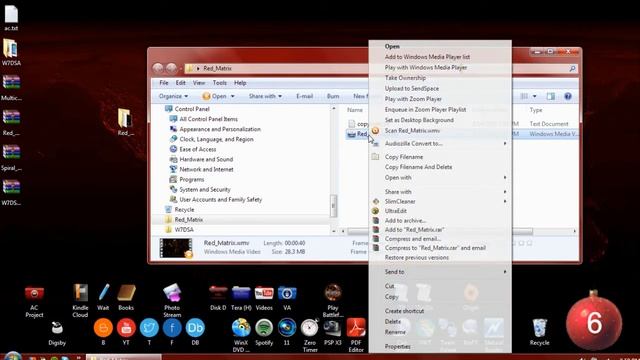Open the Videos YouTube dock icon
640x360 pixels.
[264, 298]
